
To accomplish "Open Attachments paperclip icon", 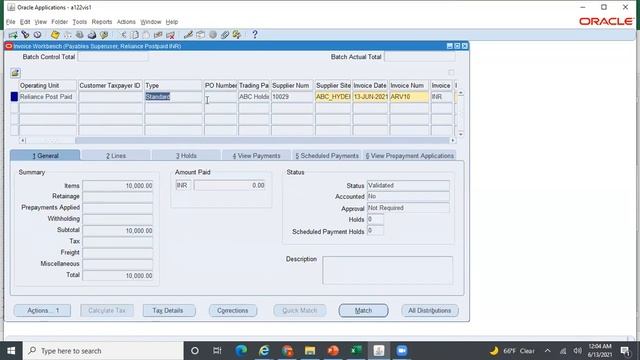I will click(224, 35).
